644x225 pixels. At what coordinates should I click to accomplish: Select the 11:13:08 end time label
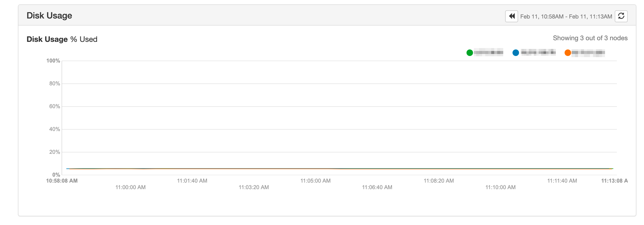[614, 181]
